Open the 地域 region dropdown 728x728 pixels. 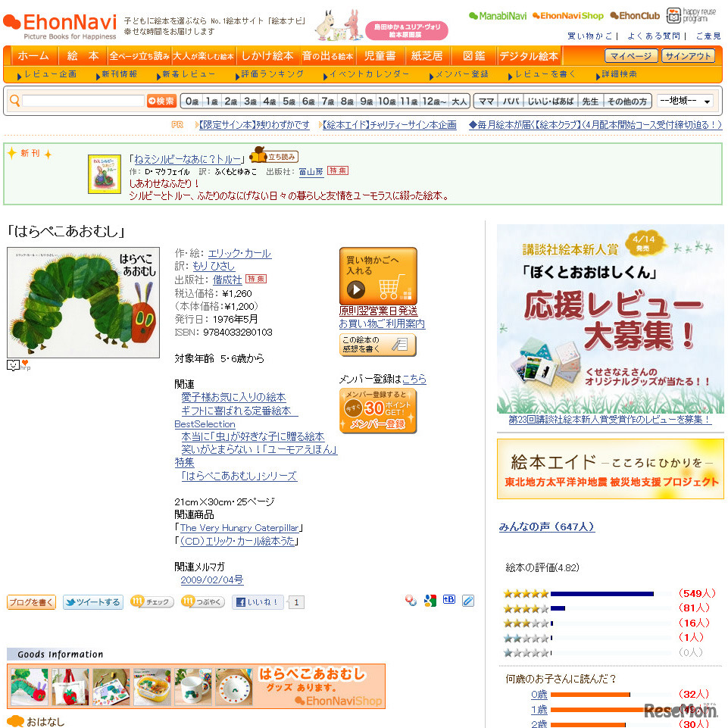click(x=685, y=101)
